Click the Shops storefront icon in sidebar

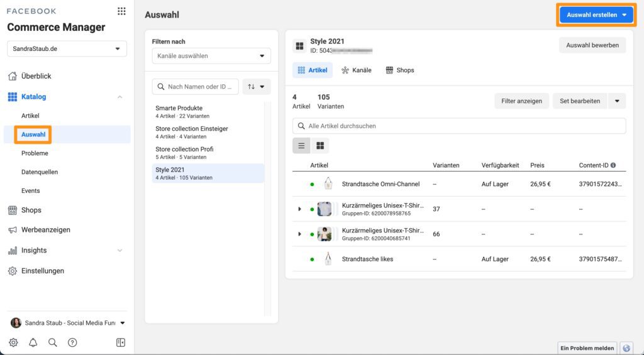coord(13,210)
